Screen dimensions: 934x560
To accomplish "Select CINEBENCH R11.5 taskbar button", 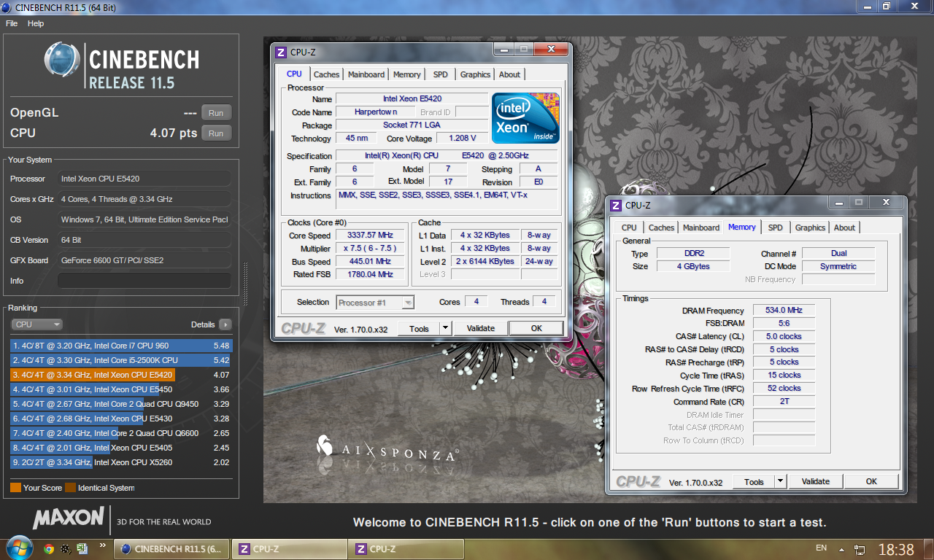I will click(x=172, y=549).
